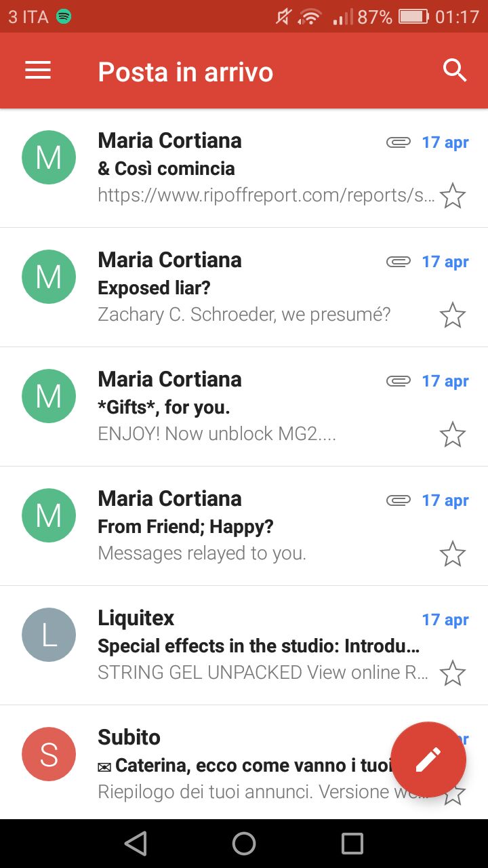488x868 pixels.
Task: Open the hamburger navigation menu
Action: [38, 71]
